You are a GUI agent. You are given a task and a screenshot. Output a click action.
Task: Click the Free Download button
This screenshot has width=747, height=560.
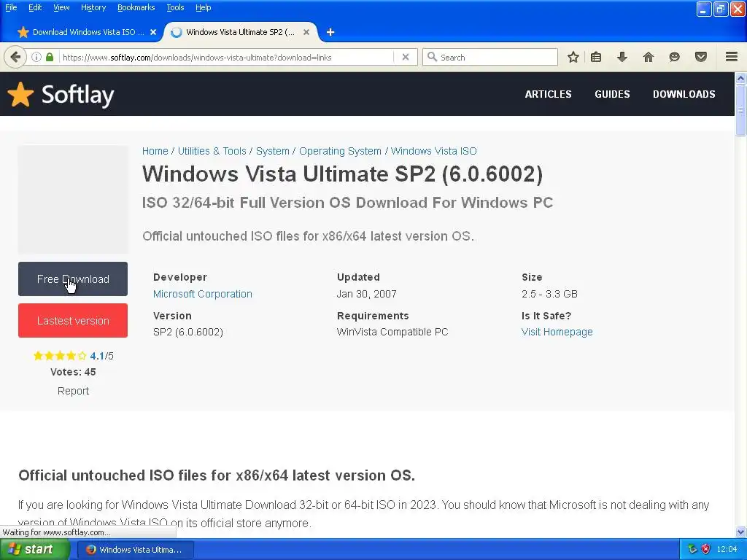coord(73,279)
